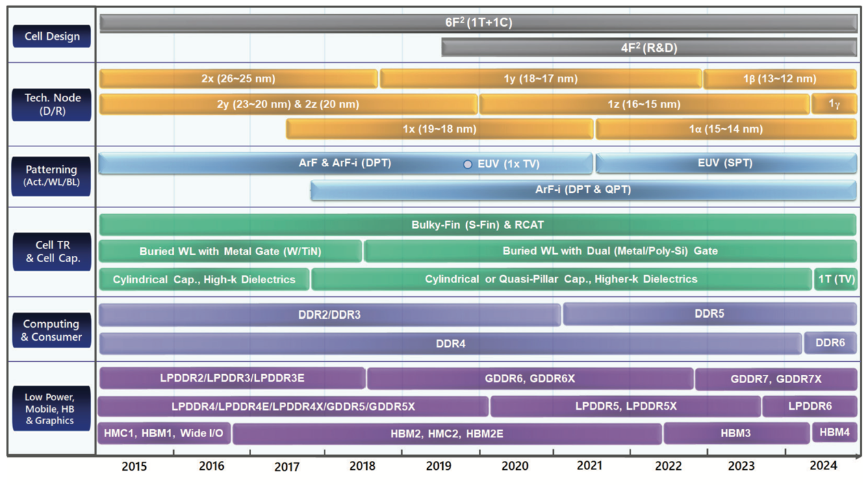Select Cylindrical or Quasi-Pillar Cap. bar

click(561, 279)
